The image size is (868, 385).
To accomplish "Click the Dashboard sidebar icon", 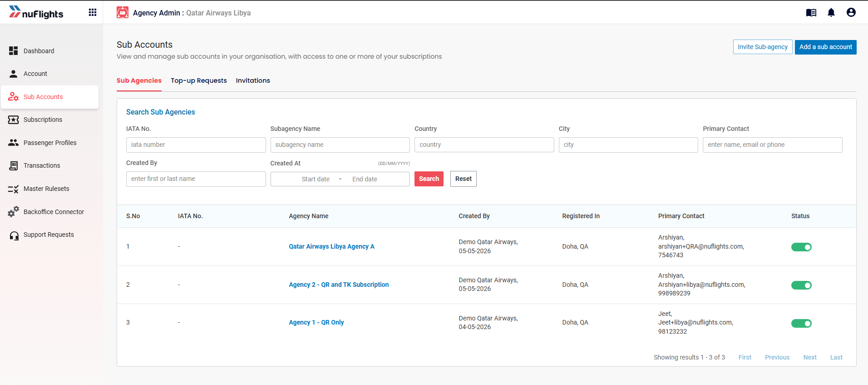I will pyautogui.click(x=14, y=51).
